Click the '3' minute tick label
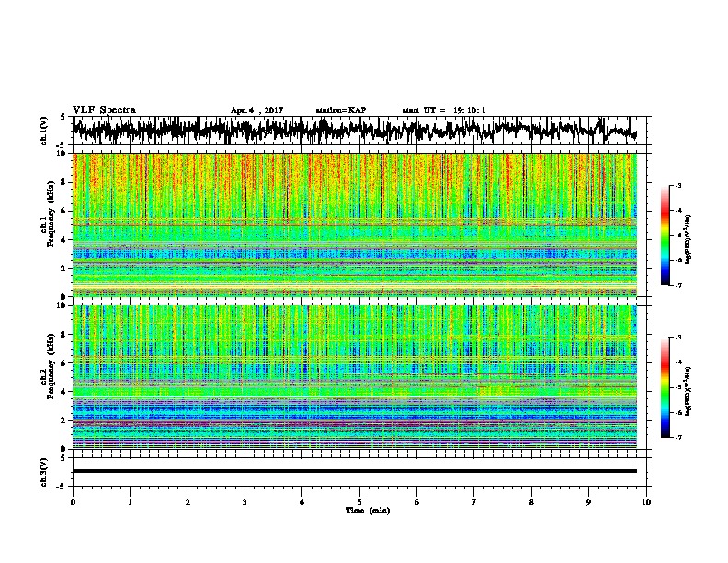Image resolution: width=728 pixels, height=563 pixels. tap(245, 502)
